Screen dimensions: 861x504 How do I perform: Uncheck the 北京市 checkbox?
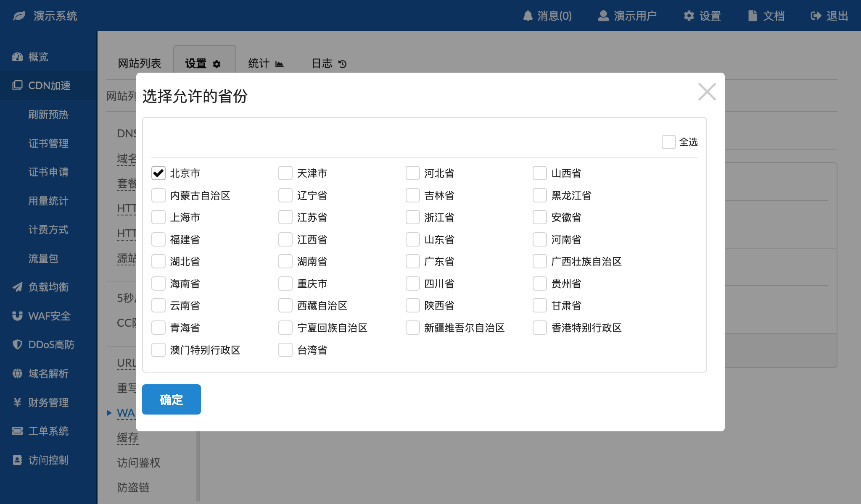pyautogui.click(x=158, y=173)
